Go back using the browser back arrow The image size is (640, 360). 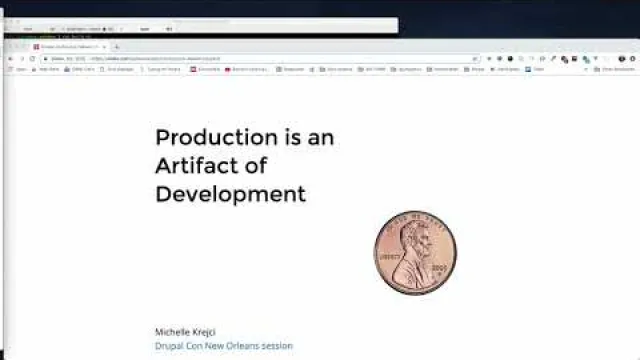11,59
